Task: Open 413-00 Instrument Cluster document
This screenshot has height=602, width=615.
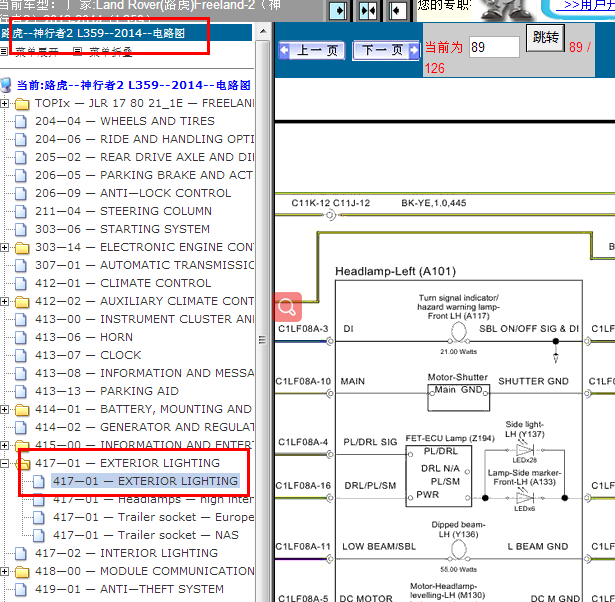Action: pos(144,319)
